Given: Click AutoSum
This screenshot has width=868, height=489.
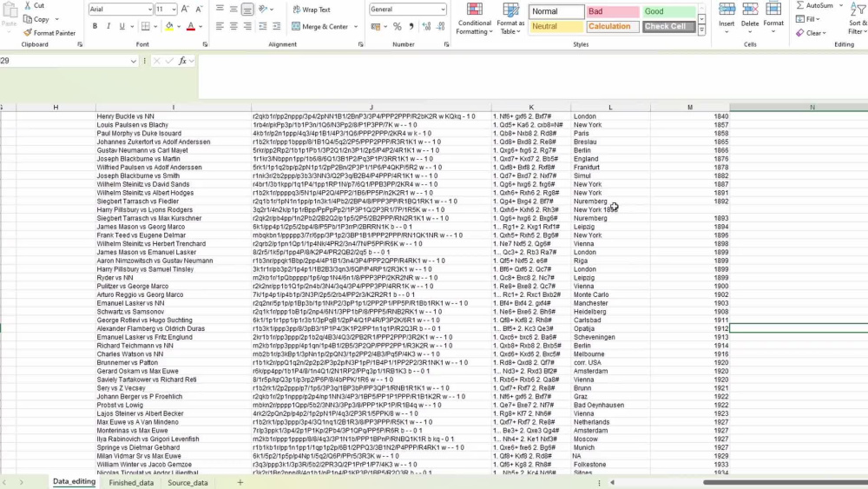Looking at the screenshot, I should tap(814, 5).
